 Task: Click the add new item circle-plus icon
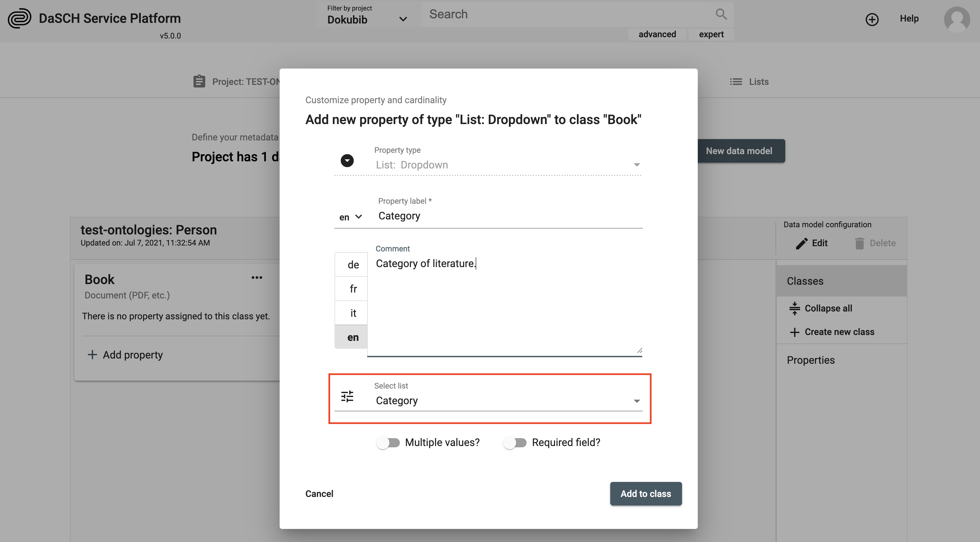tap(872, 18)
